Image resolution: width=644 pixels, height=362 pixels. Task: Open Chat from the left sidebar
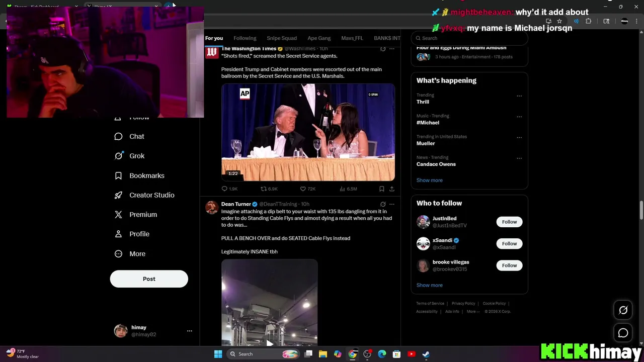coord(129,136)
